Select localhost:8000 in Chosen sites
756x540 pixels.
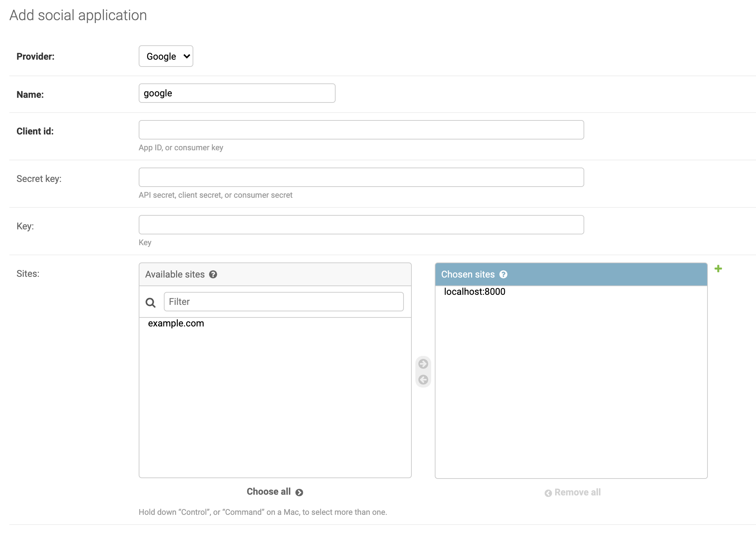(474, 292)
